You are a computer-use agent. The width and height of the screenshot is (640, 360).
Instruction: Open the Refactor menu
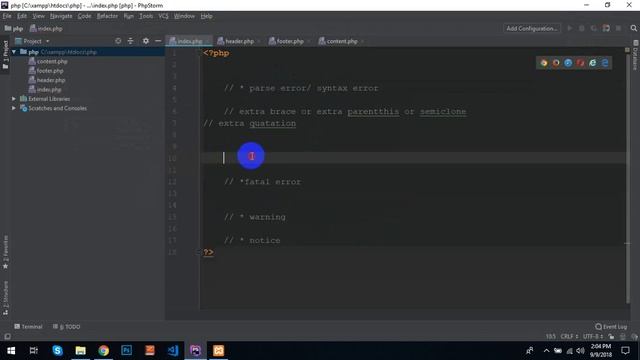[107, 16]
